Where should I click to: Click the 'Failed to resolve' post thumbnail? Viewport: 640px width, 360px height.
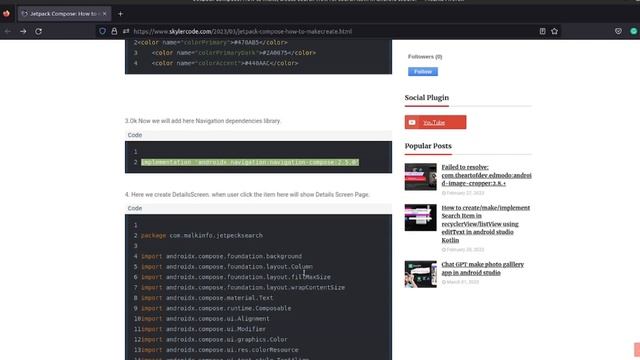(420, 177)
